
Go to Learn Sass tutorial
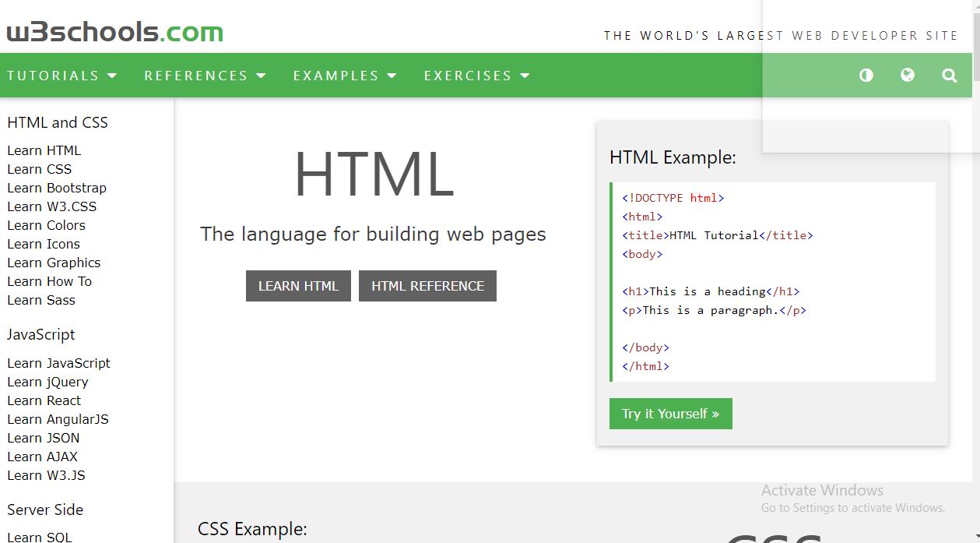[x=41, y=300]
